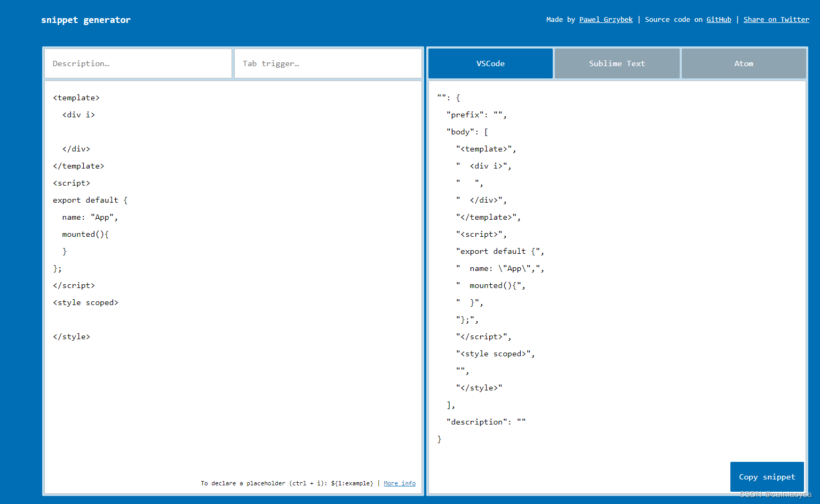Click the '</style>' line in the editor
Viewport: 820px width, 504px height.
(71, 337)
